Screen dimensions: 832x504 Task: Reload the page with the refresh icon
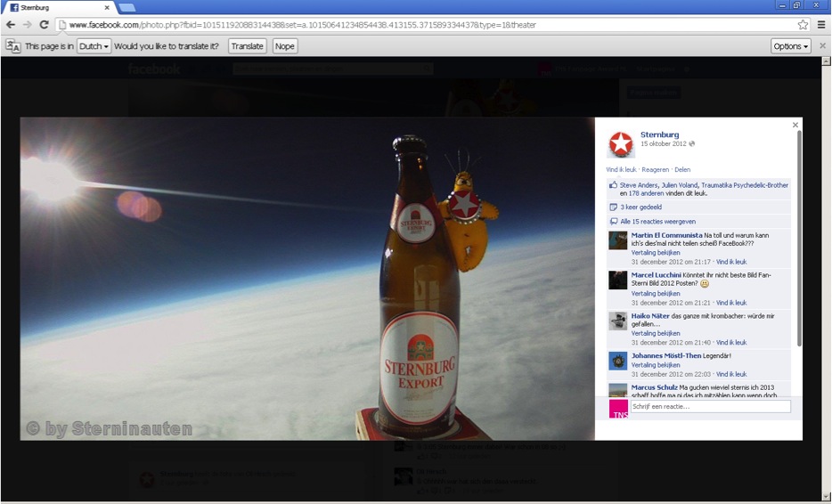coord(44,25)
